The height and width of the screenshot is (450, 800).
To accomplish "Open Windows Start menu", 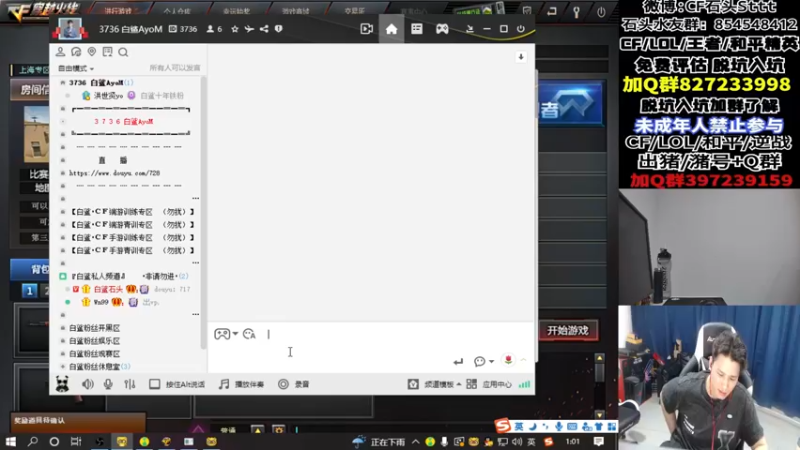I will (10, 441).
